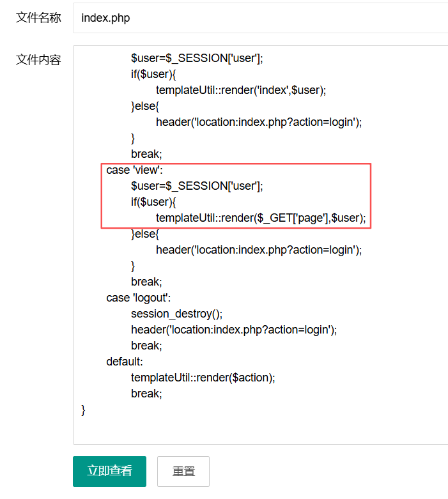
Task: Click the final closing brace of the code
Action: 84,410
